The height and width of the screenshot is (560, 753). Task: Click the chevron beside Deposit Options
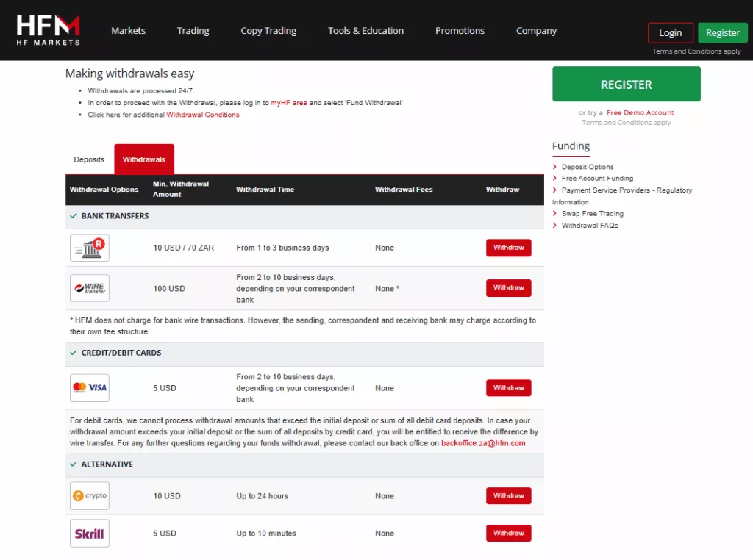pyautogui.click(x=554, y=167)
